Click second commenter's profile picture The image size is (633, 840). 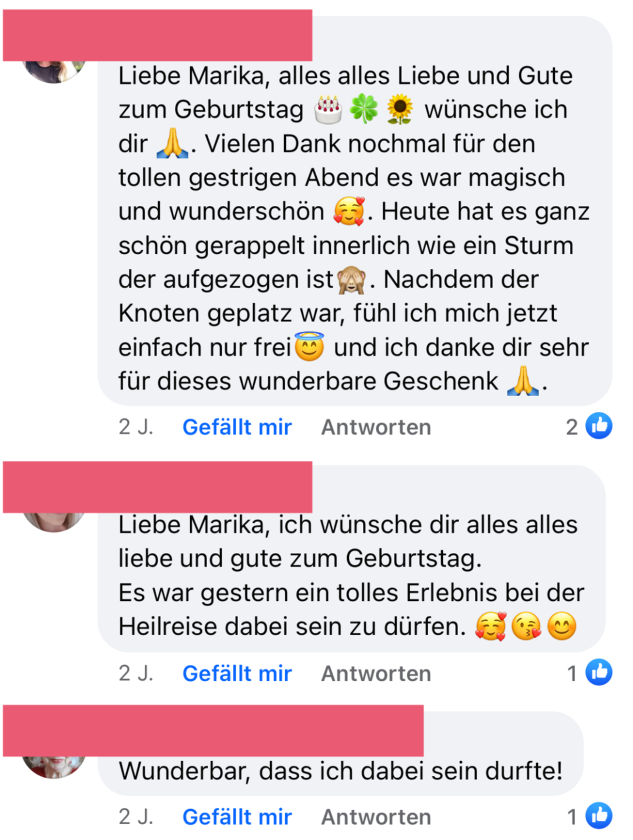[54, 521]
